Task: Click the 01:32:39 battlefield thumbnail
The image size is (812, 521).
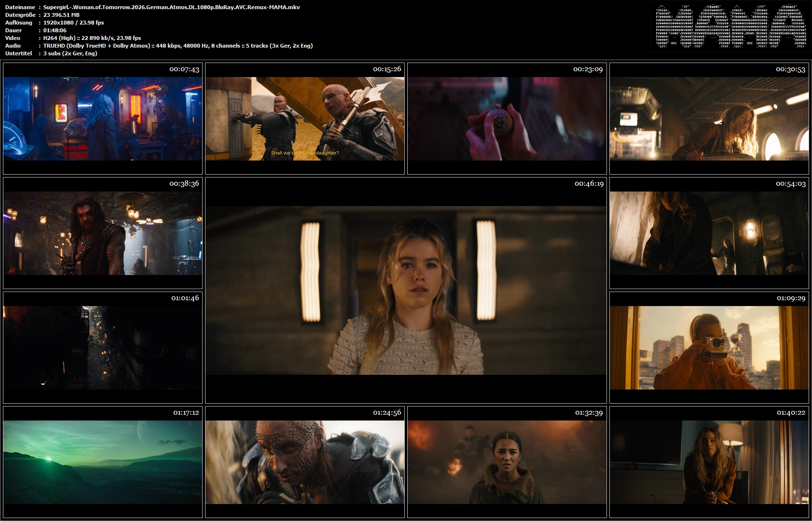Action: (x=507, y=462)
